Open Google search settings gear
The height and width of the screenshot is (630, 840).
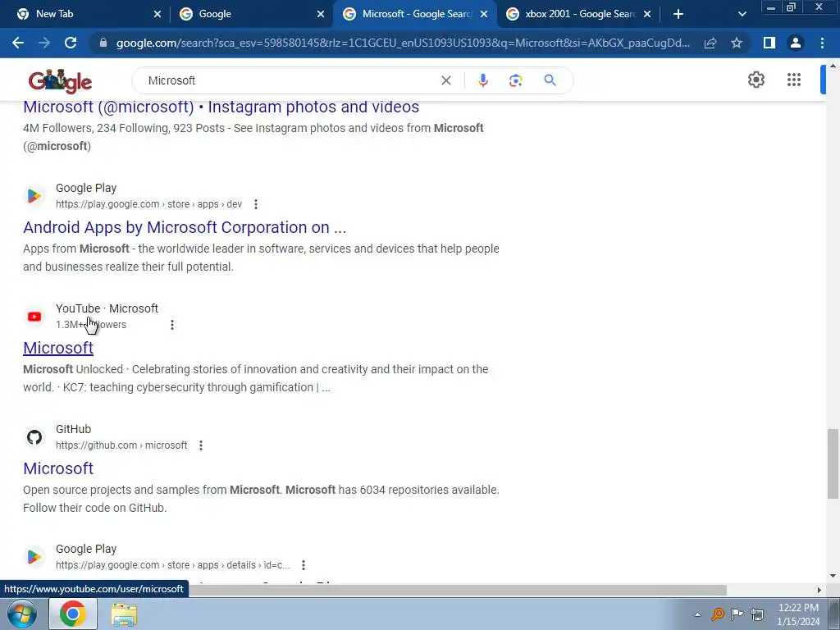point(756,80)
